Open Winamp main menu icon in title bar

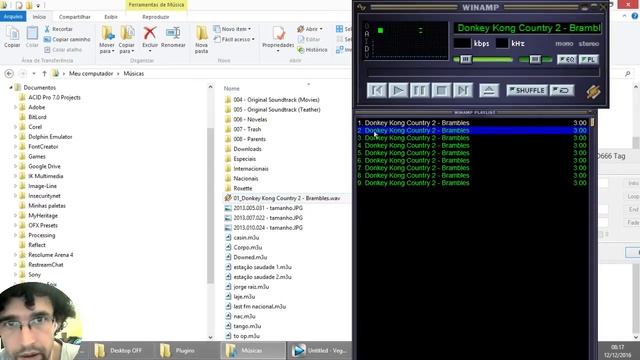point(361,7)
